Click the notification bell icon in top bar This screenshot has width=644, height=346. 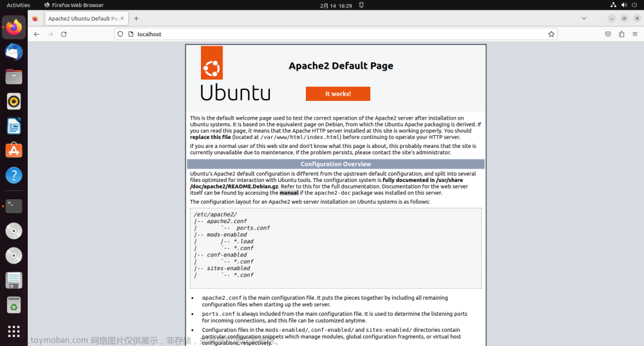361,5
